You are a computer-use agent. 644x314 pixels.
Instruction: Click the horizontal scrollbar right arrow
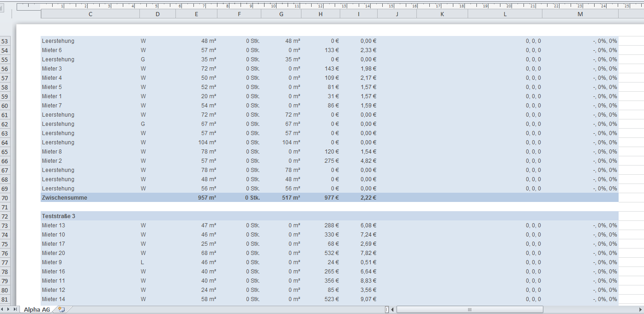[x=640, y=309]
